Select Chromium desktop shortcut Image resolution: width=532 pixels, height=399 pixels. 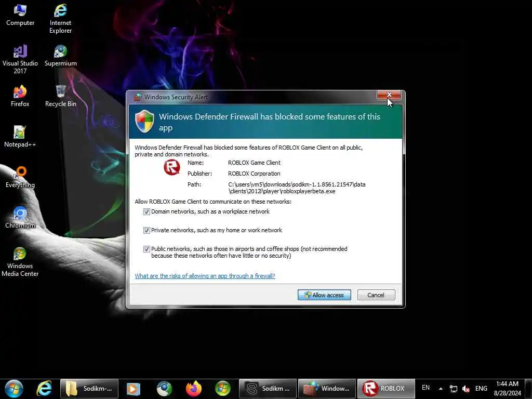tap(20, 218)
